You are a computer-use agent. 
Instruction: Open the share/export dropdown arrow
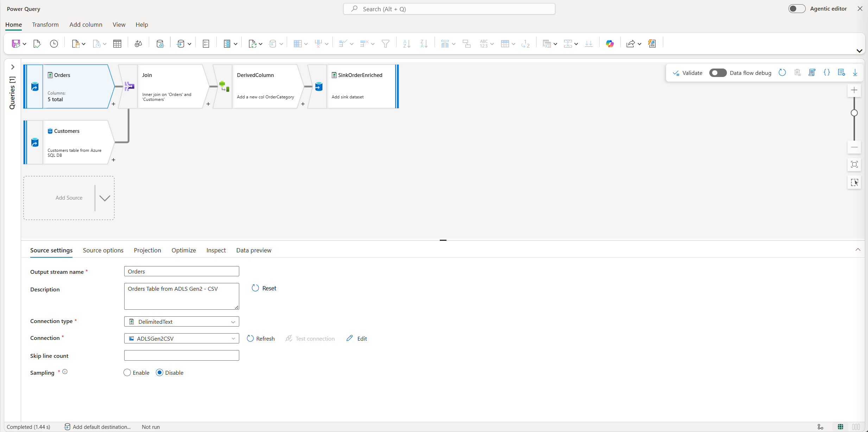point(639,44)
